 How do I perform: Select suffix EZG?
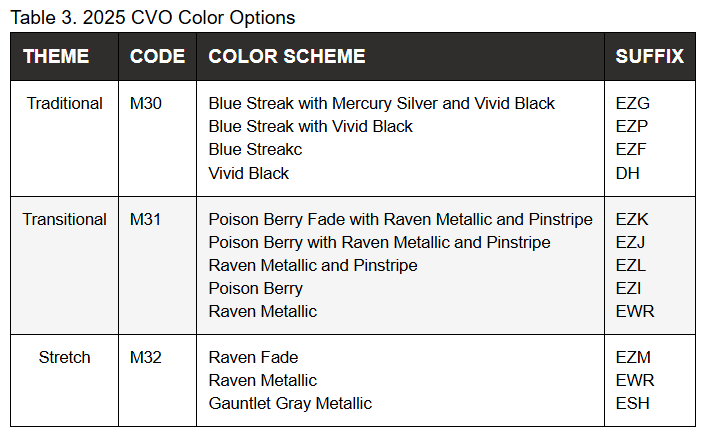coord(632,103)
